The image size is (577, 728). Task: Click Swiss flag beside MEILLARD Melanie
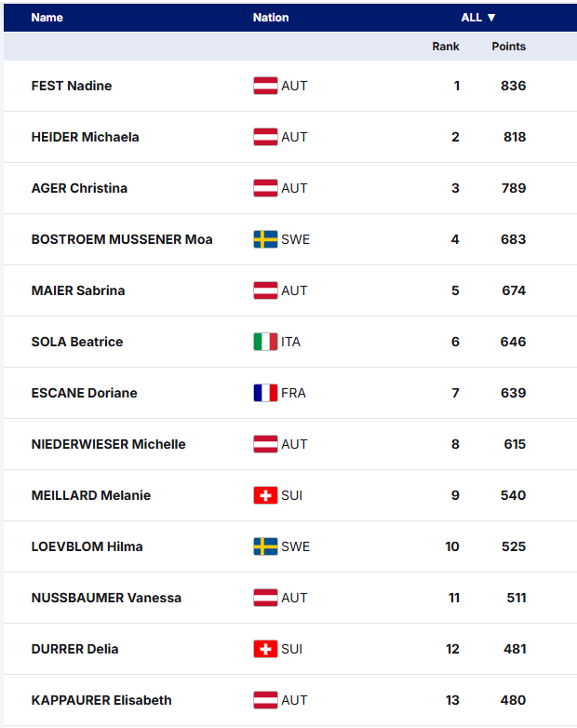pyautogui.click(x=265, y=495)
